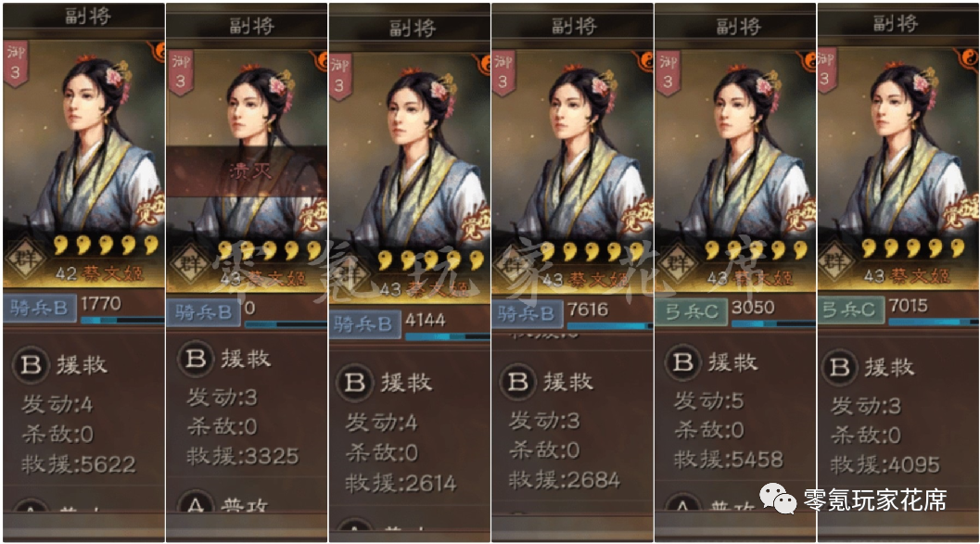Select the 骑兵B badge next to 7616
The width and height of the screenshot is (980, 544).
point(528,313)
